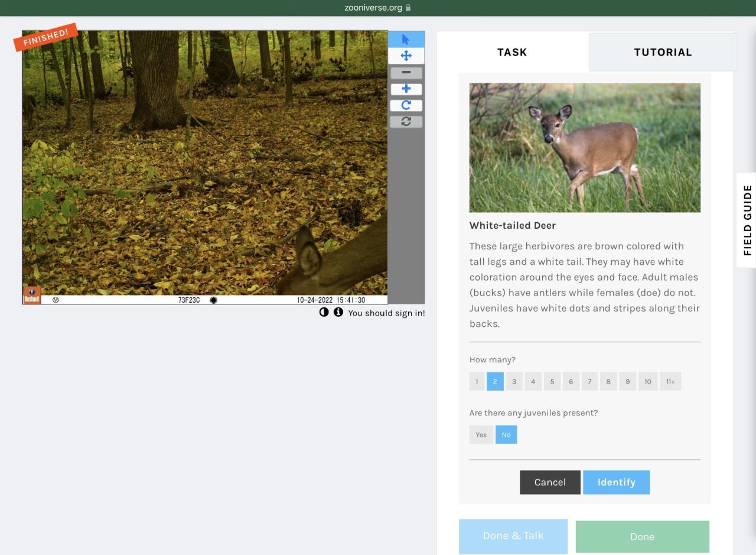Zoom in using the plus button
The image size is (756, 555).
[x=406, y=89]
